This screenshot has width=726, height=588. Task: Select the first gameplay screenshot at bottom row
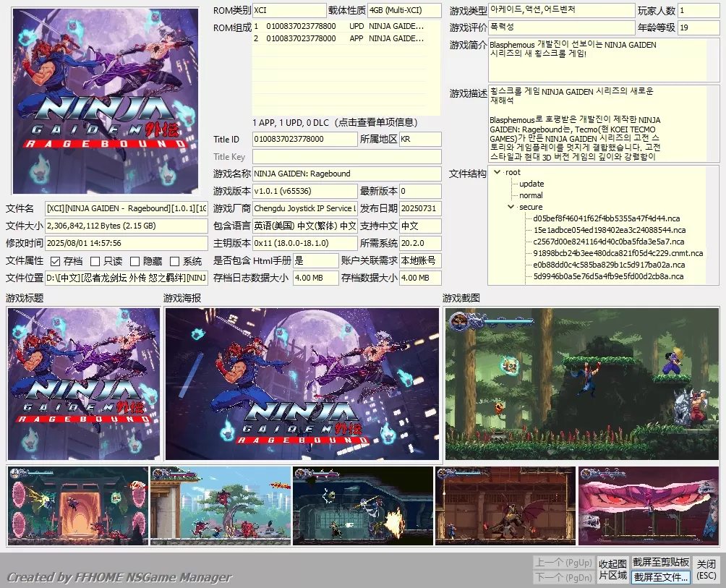click(x=77, y=506)
